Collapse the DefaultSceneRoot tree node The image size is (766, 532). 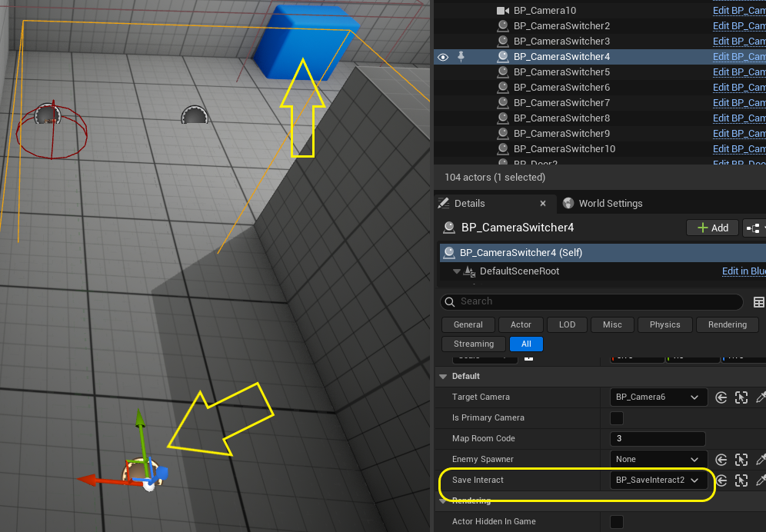[456, 271]
